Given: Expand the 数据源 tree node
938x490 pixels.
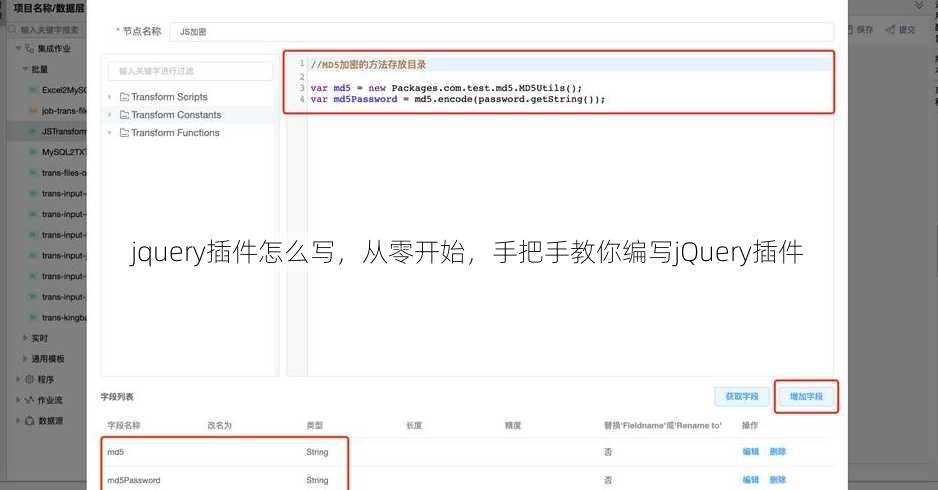Looking at the screenshot, I should (18, 421).
